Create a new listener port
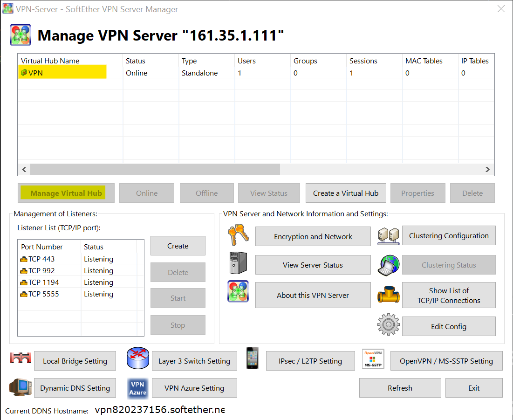 (178, 246)
